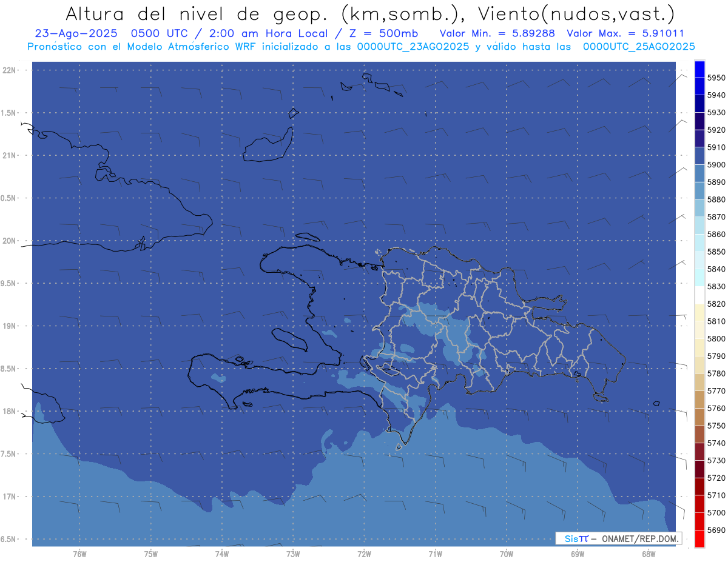Click the "73W" longitude label
This screenshot has width=728, height=562.
click(293, 554)
